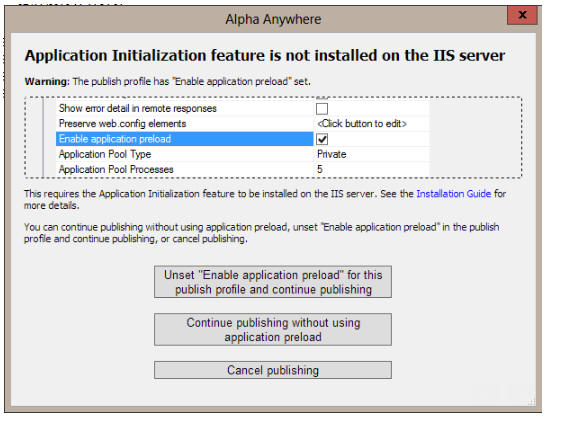Click the <Click button to edit> value
This screenshot has height=424, width=571.
click(362, 123)
